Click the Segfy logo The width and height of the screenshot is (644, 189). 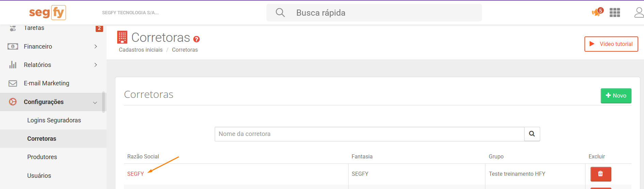coord(47,13)
